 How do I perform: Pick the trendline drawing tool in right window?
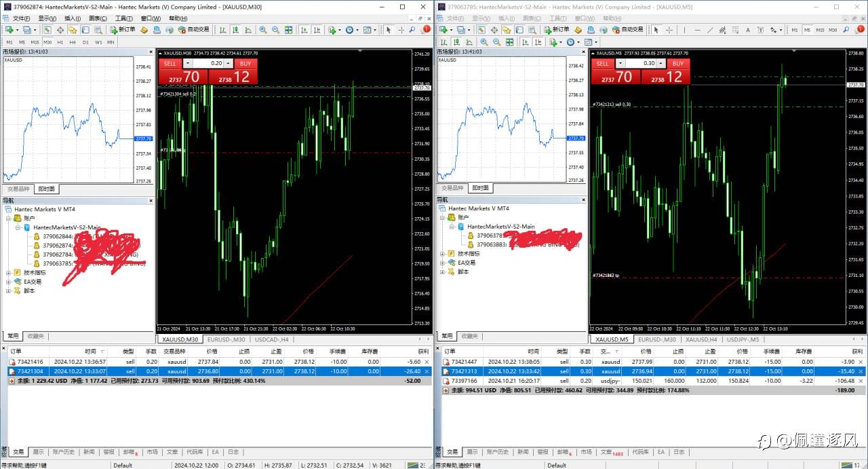pyautogui.click(x=709, y=30)
